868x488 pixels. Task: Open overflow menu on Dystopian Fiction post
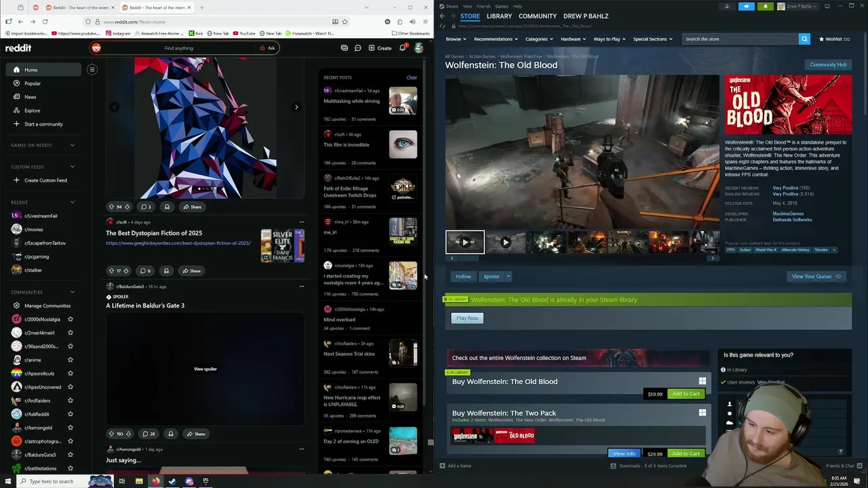pyautogui.click(x=302, y=222)
